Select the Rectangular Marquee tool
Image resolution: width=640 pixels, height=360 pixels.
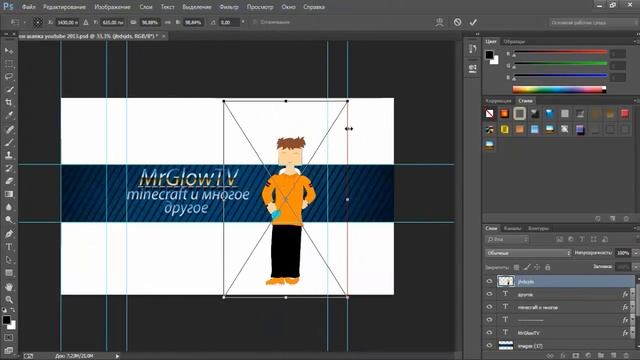click(9, 64)
